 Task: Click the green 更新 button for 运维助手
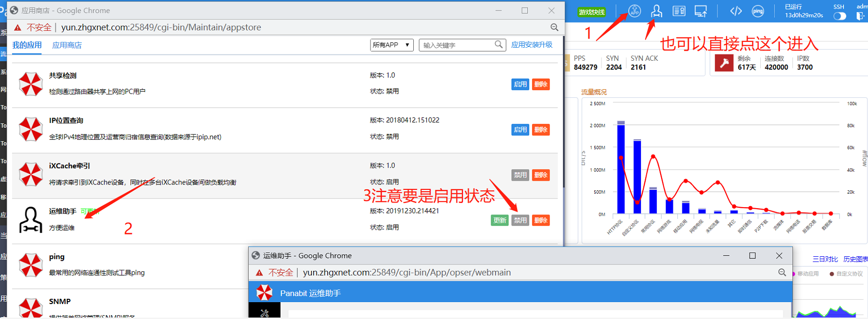point(499,220)
